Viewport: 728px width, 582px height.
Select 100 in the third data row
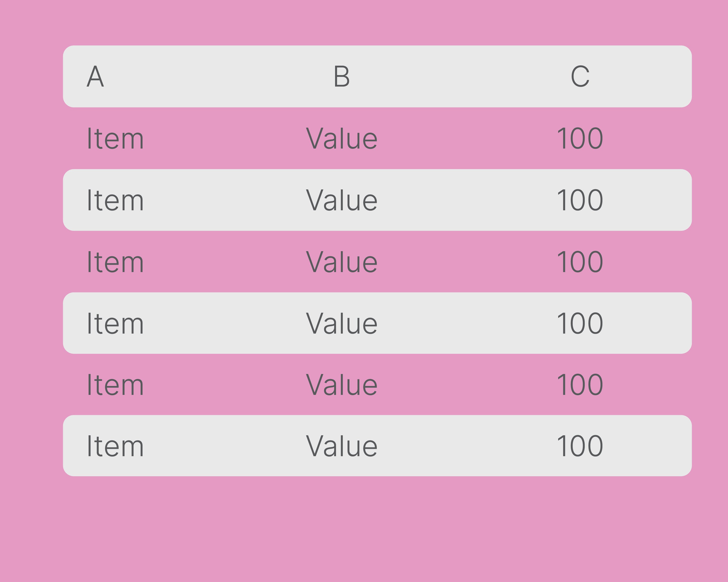580,262
